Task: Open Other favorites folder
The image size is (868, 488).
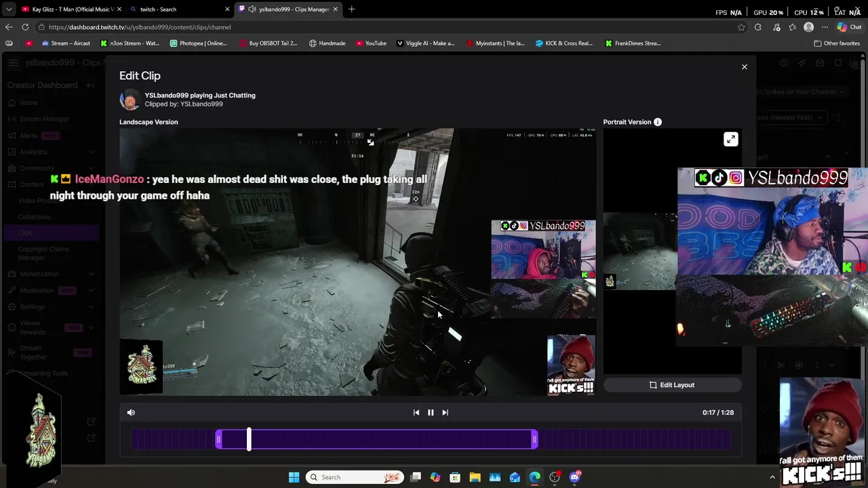Action: click(837, 43)
